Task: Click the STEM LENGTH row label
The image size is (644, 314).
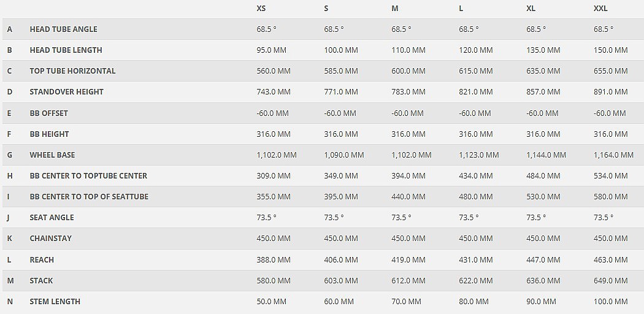Action: point(55,302)
